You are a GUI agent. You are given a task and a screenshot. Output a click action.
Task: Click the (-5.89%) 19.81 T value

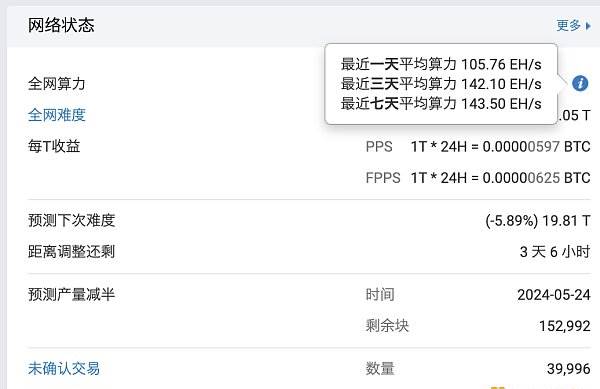pos(538,221)
